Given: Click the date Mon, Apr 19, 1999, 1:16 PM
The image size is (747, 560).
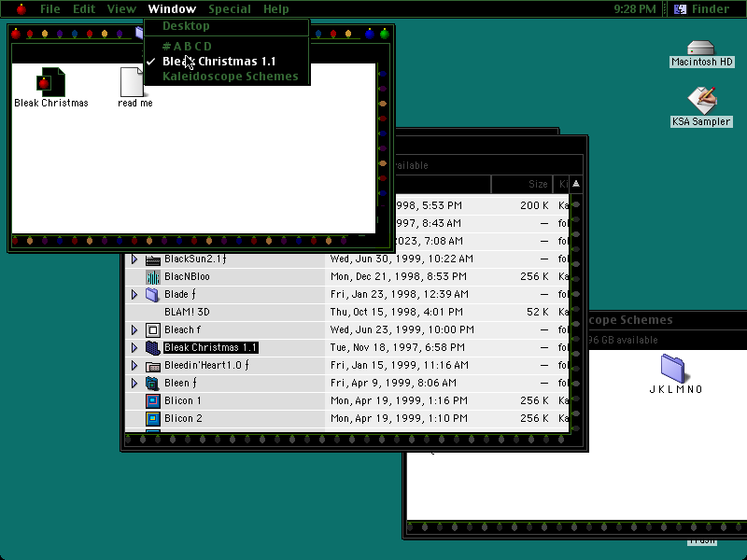Looking at the screenshot, I should tap(399, 401).
